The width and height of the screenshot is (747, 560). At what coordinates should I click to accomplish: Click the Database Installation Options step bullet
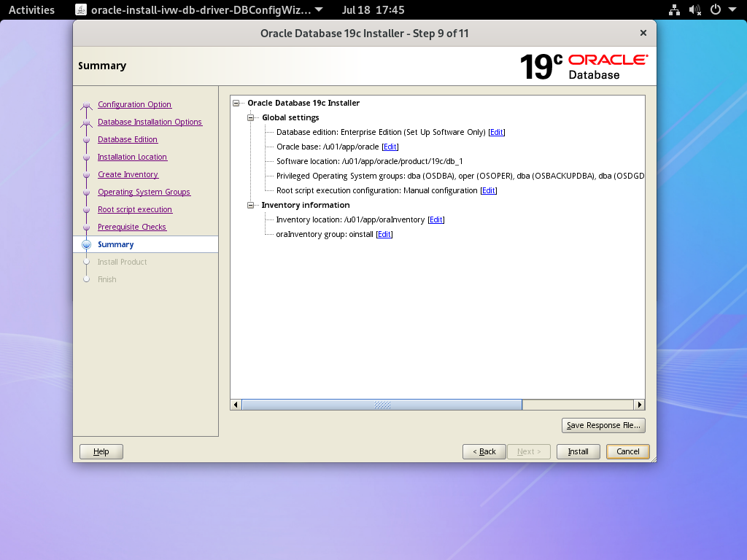pos(86,122)
